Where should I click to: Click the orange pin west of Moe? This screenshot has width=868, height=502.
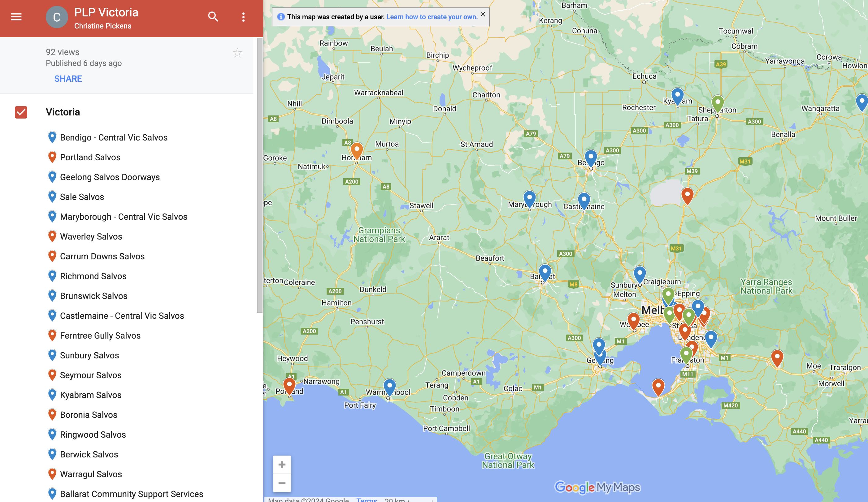tap(777, 358)
